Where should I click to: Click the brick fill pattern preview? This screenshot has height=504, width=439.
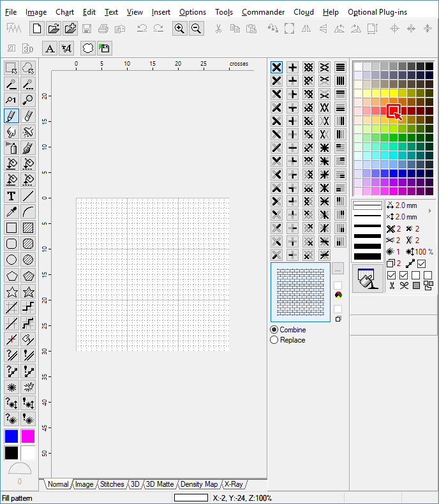pos(301,292)
